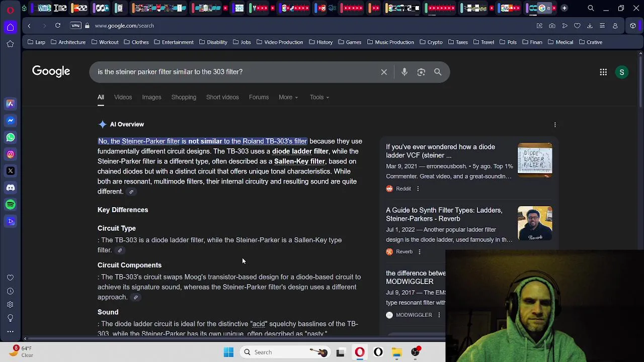Open a new tab with plus button

(564, 8)
